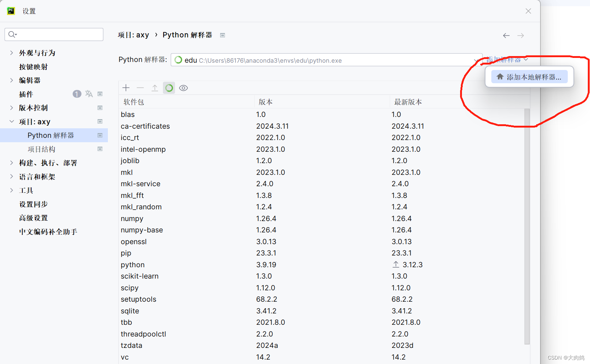Toggle Conda package manager mode
The width and height of the screenshot is (590, 364).
(x=169, y=88)
